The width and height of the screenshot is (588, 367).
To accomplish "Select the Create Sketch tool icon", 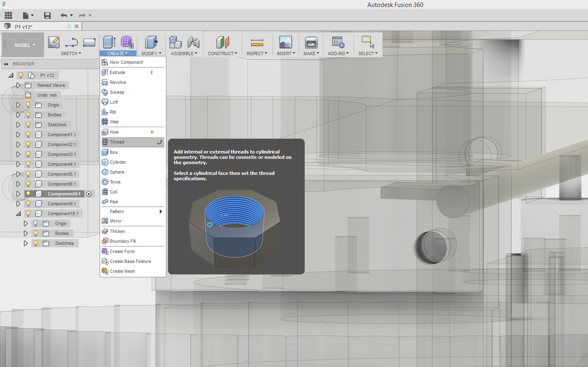I will pyautogui.click(x=54, y=42).
